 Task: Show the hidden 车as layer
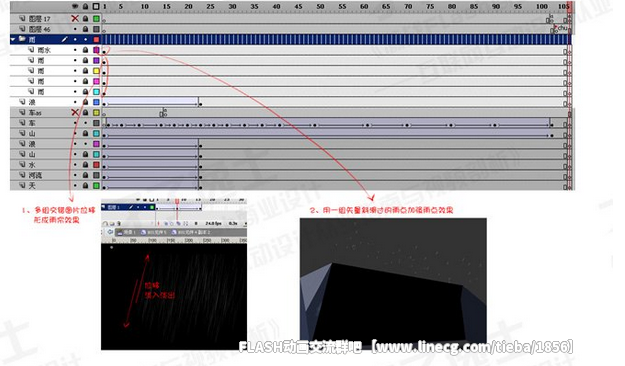pyautogui.click(x=75, y=112)
